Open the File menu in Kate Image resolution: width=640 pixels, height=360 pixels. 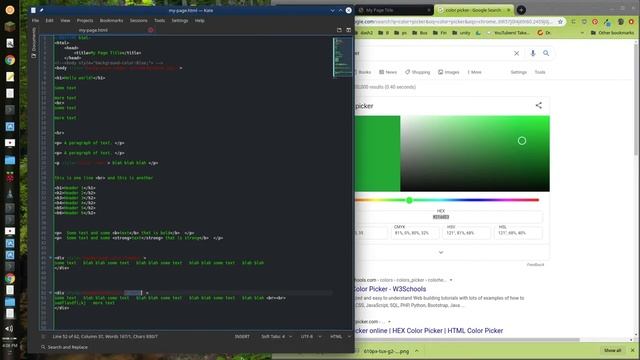(36, 20)
